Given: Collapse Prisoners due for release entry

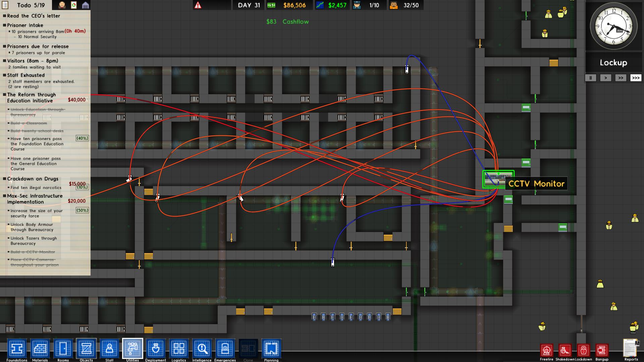Looking at the screenshot, I should [x=38, y=46].
